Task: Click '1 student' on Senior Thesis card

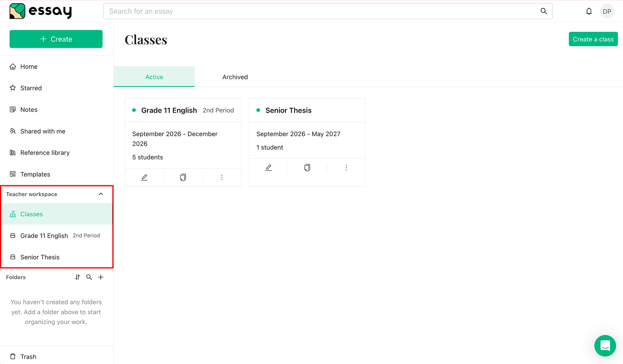Action: [270, 147]
